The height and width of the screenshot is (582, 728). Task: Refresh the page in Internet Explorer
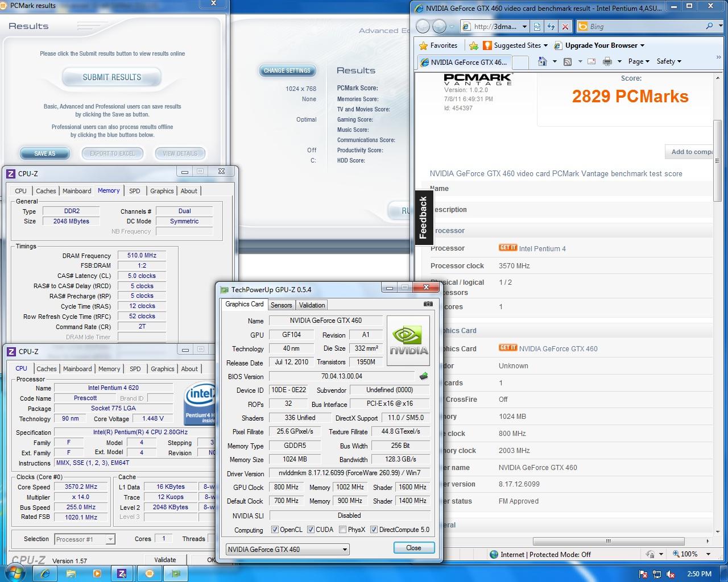[551, 26]
